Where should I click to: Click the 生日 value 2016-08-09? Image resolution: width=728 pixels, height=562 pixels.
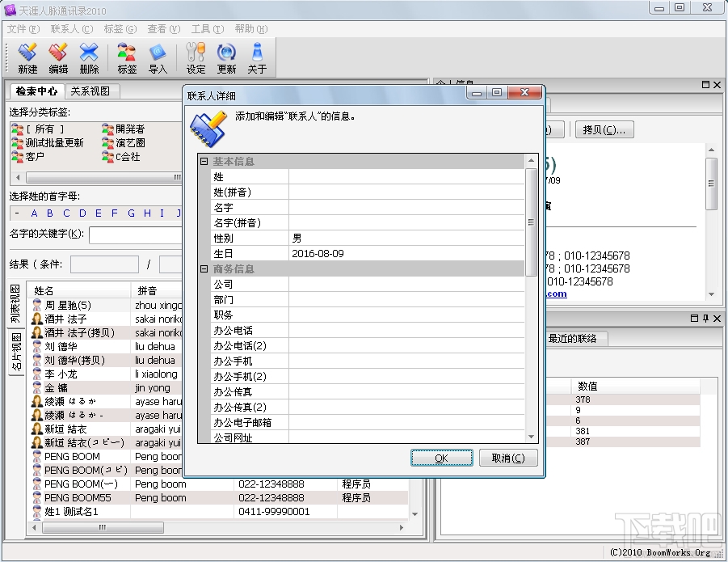click(406, 254)
